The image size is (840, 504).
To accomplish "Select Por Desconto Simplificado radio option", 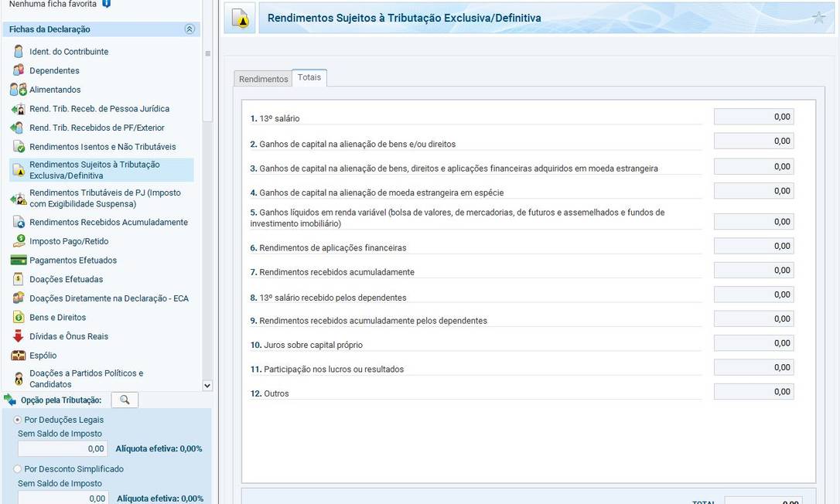I will [18, 469].
